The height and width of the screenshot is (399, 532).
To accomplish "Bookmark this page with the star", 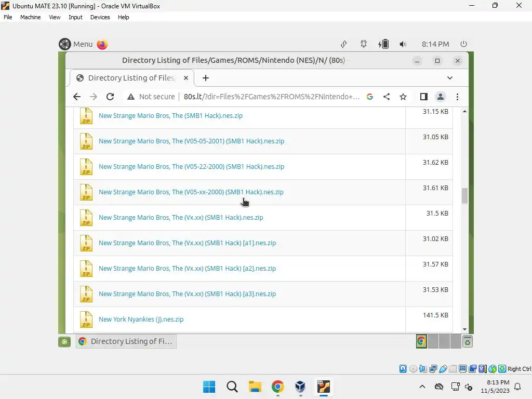I will pyautogui.click(x=403, y=97).
